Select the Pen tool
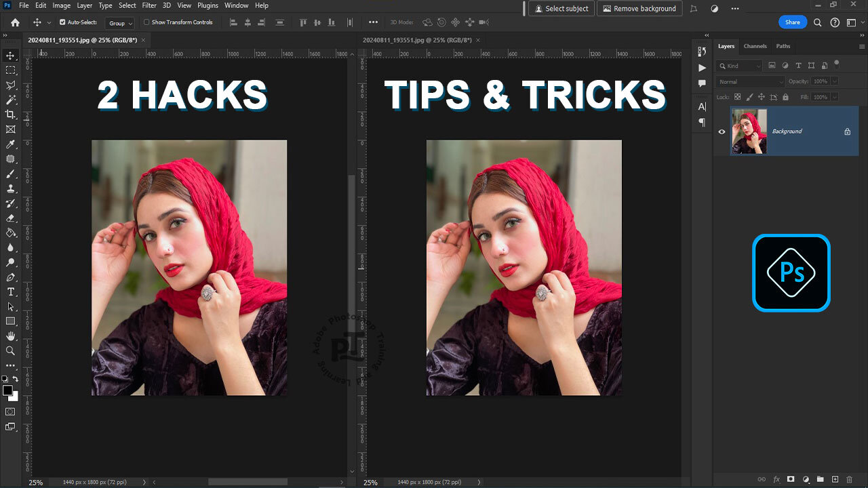The height and width of the screenshot is (488, 868). tap(10, 277)
